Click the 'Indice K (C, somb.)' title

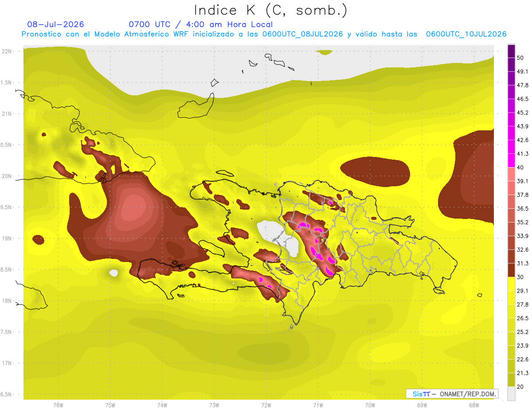click(x=270, y=10)
